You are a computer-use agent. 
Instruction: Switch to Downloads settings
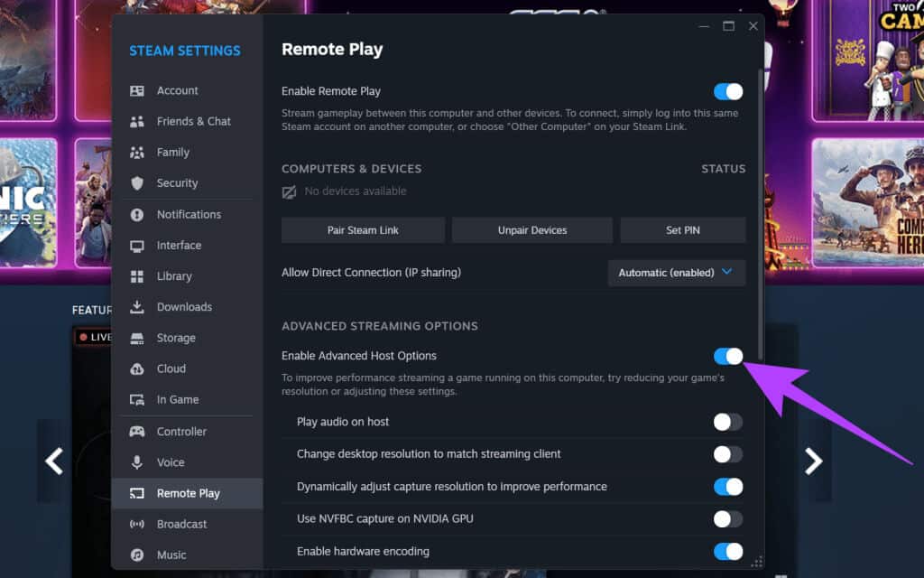click(188, 307)
